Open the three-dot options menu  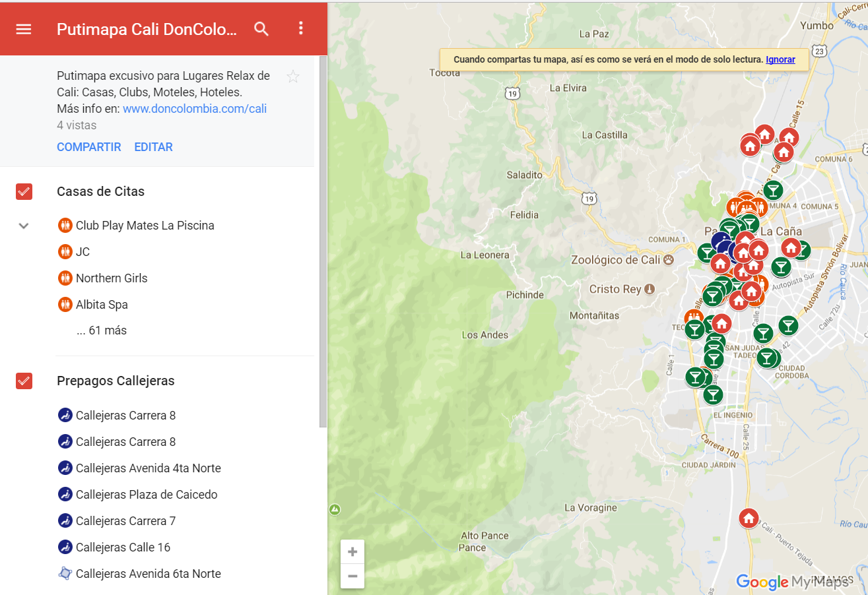301,28
